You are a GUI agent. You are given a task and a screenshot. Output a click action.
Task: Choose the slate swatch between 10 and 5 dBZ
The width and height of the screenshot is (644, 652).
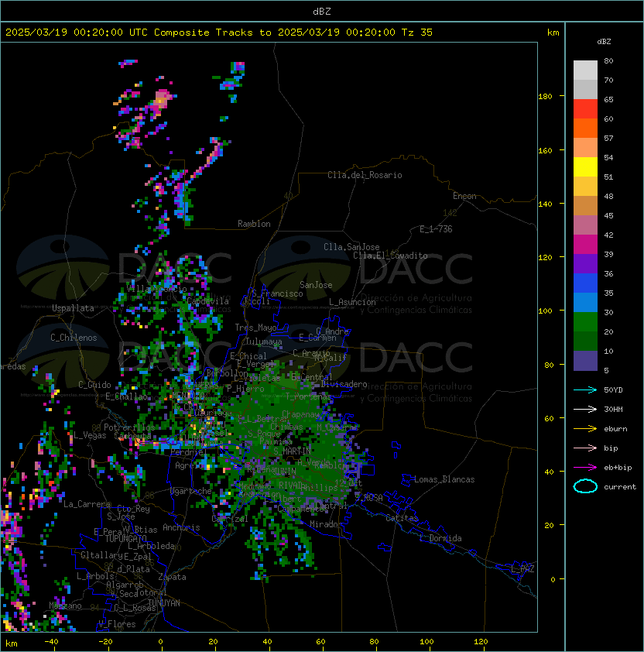(585, 361)
